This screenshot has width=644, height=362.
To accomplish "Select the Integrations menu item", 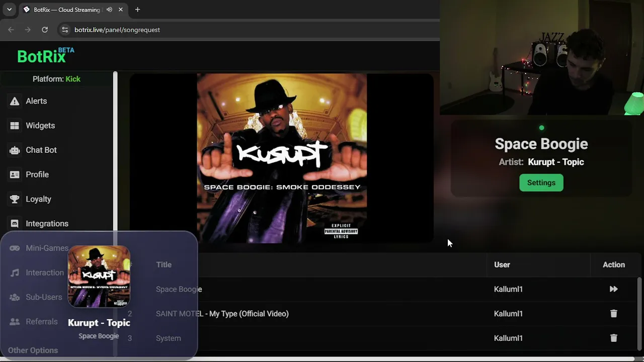I will 47,224.
